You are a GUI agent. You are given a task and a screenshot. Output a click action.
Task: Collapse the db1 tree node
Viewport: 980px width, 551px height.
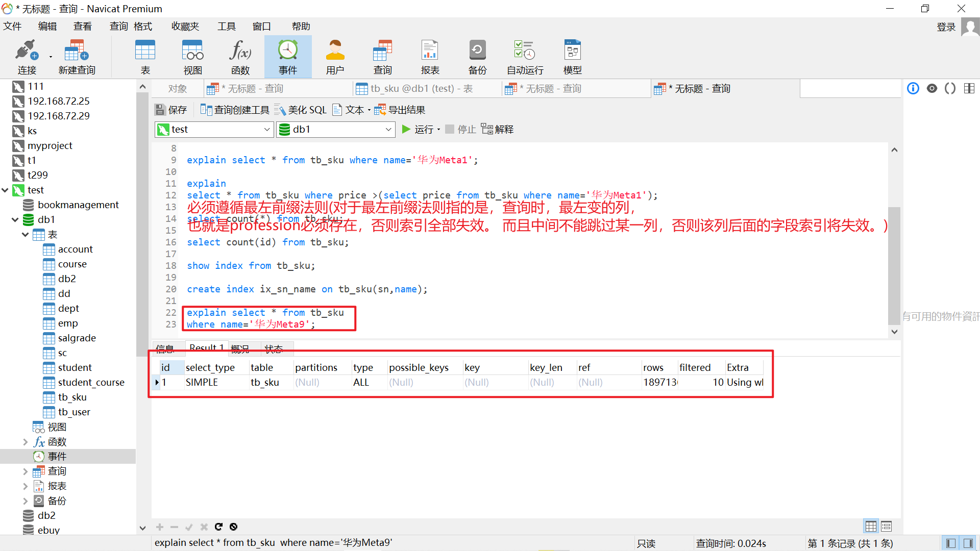click(x=15, y=220)
